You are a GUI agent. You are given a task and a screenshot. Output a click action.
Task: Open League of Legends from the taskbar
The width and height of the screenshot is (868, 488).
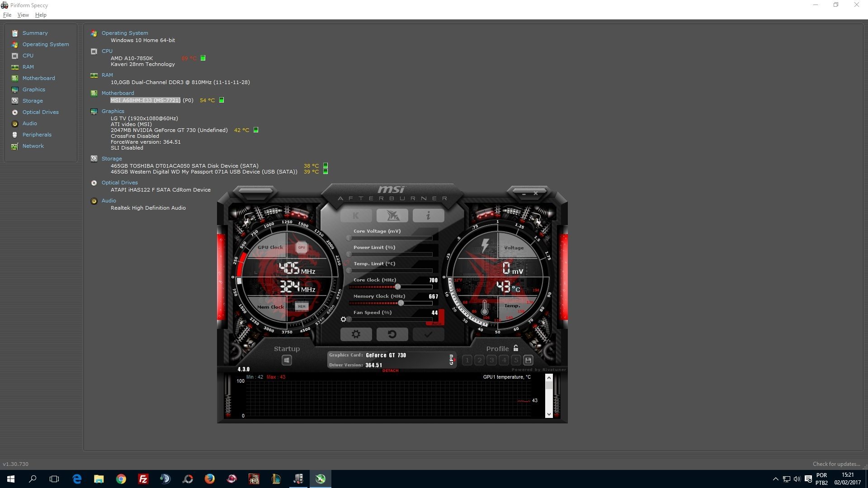coord(276,479)
